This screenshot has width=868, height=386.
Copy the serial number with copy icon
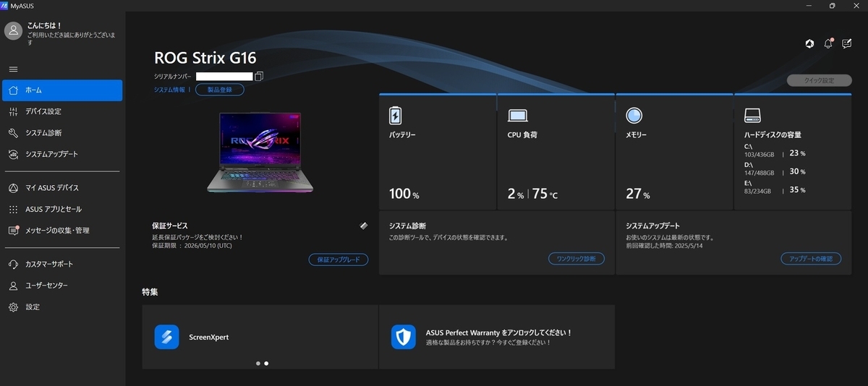point(259,77)
